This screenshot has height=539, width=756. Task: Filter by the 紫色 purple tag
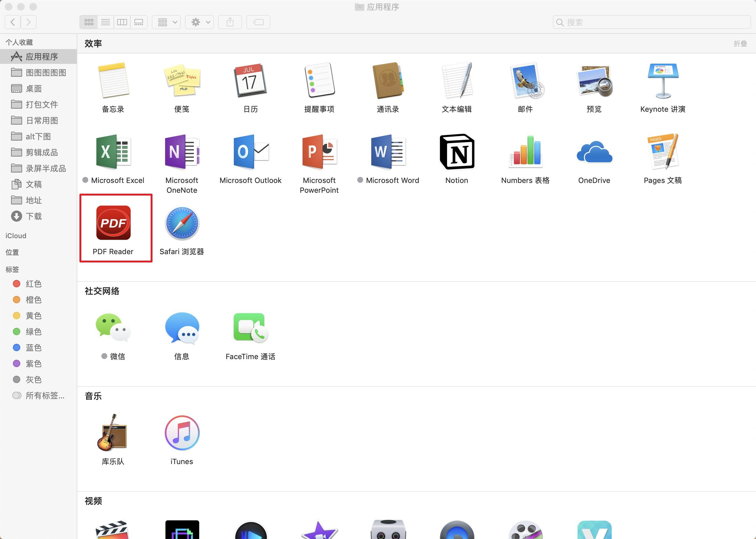[x=38, y=363]
